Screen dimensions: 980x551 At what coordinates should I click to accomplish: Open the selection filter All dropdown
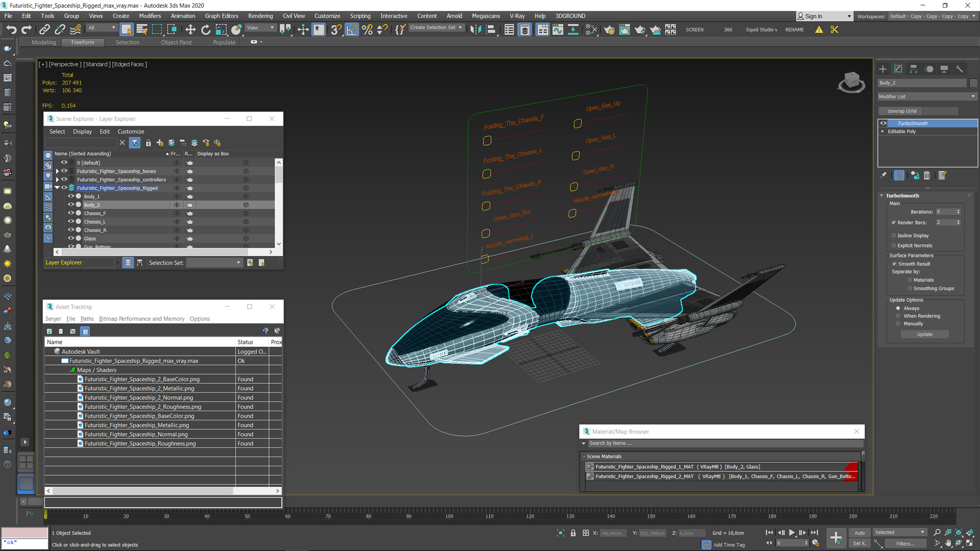pos(102,28)
